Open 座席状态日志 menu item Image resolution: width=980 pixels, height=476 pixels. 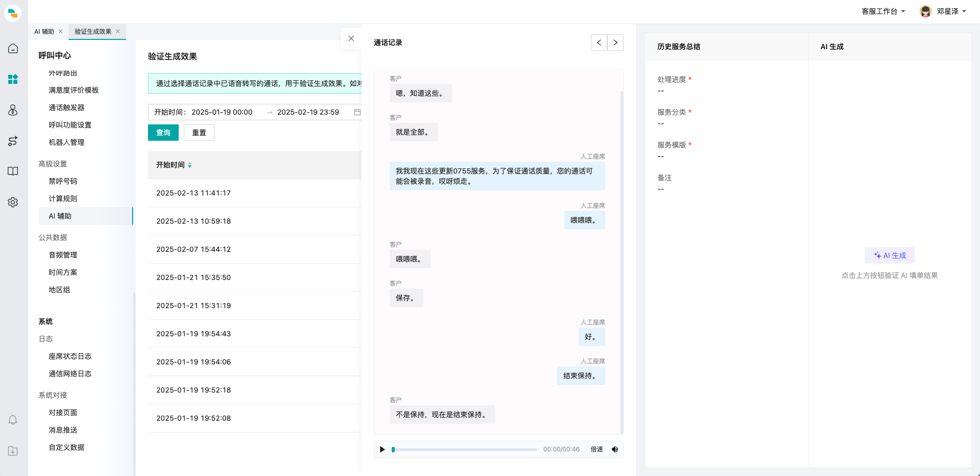[70, 356]
